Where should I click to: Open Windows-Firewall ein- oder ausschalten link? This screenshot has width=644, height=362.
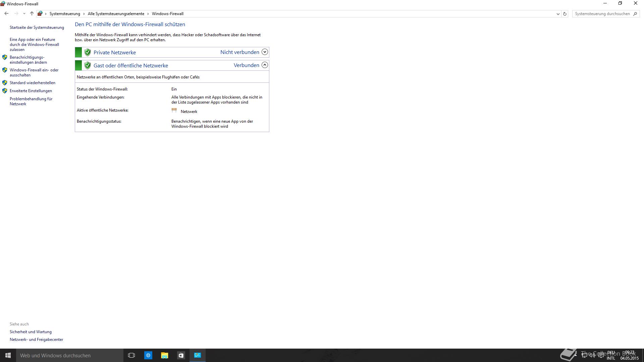[x=34, y=72]
